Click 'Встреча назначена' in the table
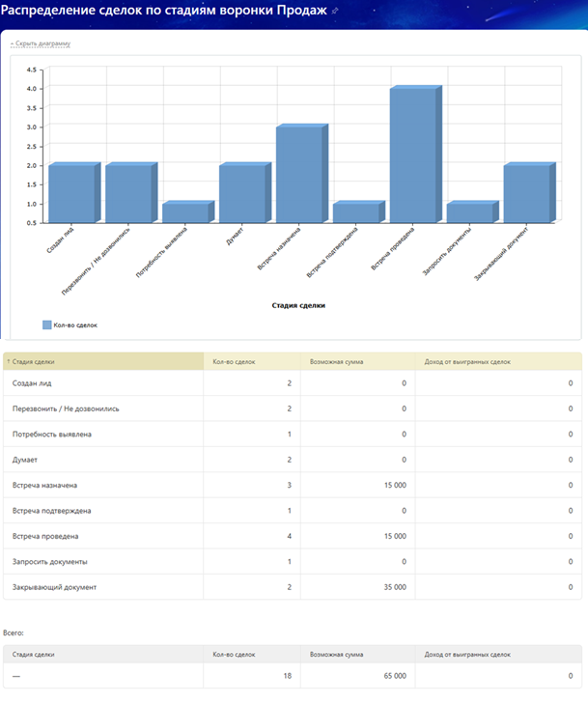This screenshot has width=588, height=703. tap(44, 486)
